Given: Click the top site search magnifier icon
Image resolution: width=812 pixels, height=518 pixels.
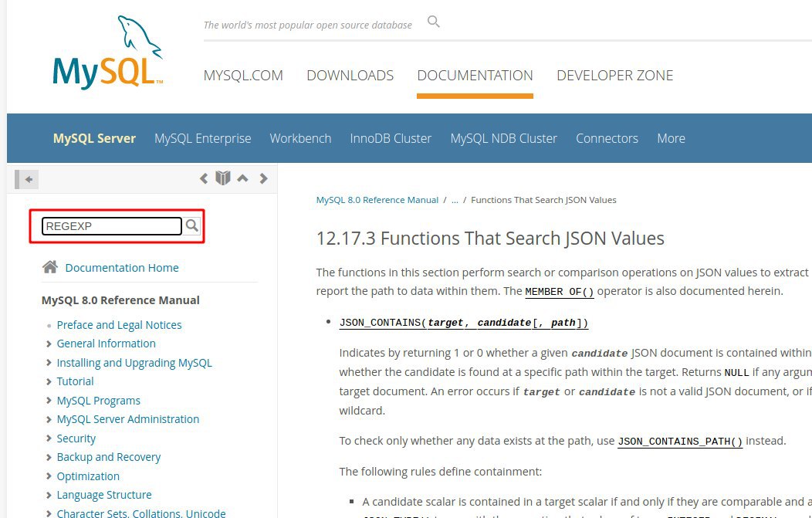Looking at the screenshot, I should (x=434, y=22).
